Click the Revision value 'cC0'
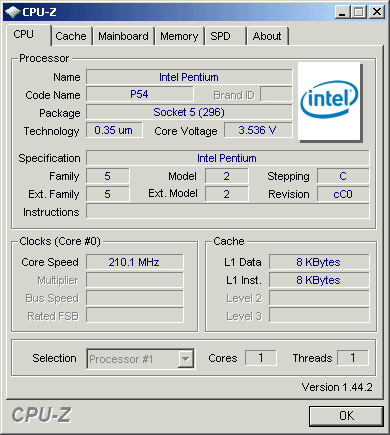This screenshot has width=390, height=435. 343,194
